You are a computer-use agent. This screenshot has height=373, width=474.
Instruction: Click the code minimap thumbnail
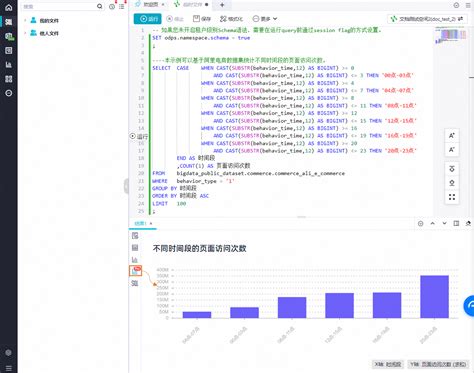[450, 35]
